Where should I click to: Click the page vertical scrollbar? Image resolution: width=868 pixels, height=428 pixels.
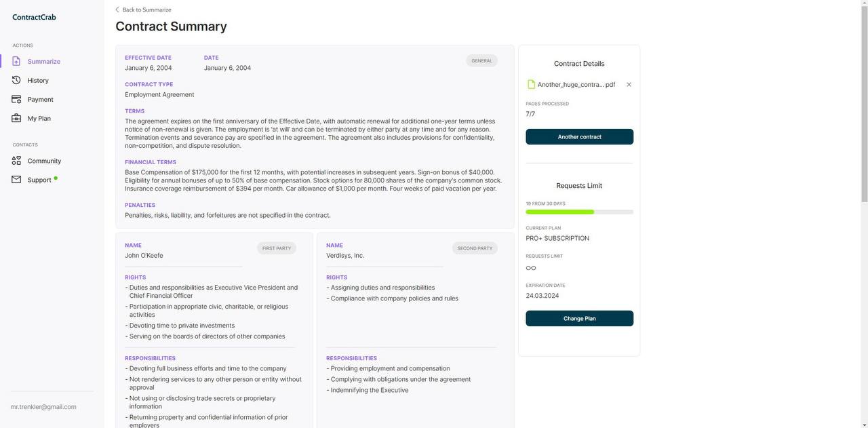(863, 102)
